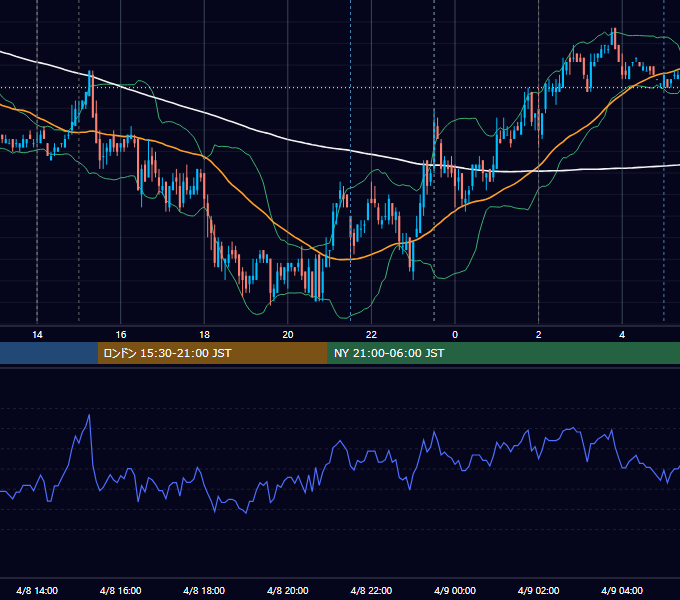Click the 4 label on chart time axis
680x600 pixels.
tap(622, 335)
